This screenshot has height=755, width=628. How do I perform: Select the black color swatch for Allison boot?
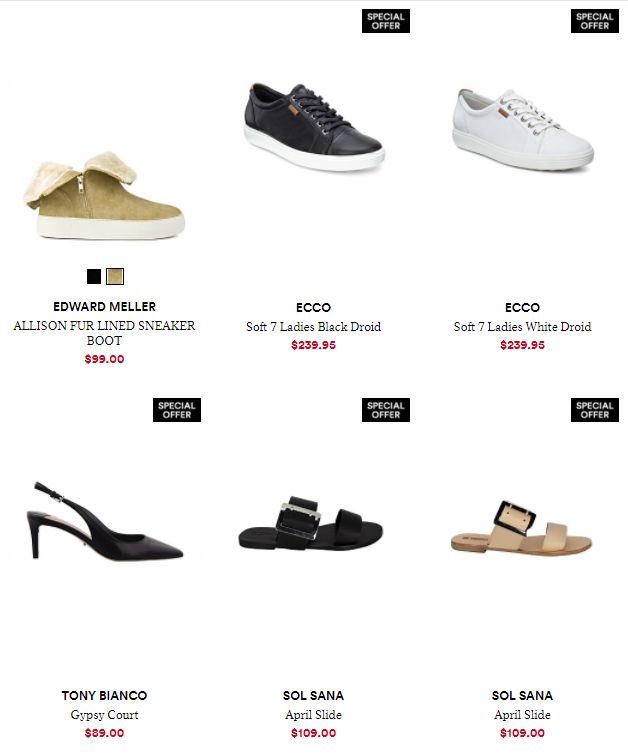[x=94, y=276]
